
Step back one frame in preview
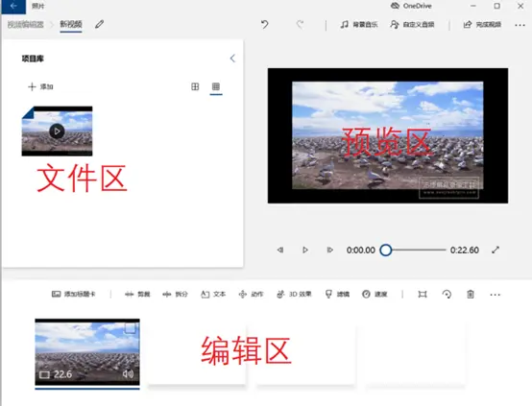[280, 250]
